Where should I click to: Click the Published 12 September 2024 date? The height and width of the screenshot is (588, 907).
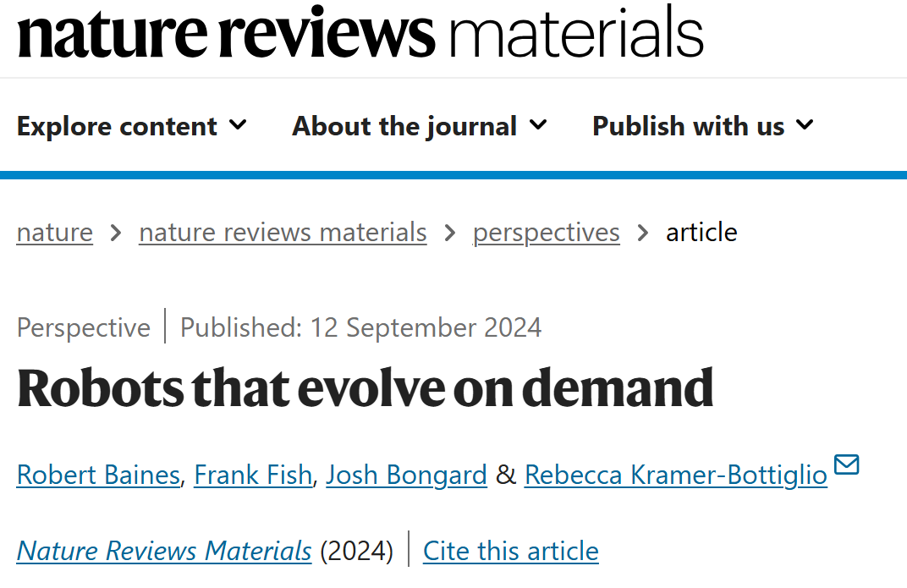[360, 327]
